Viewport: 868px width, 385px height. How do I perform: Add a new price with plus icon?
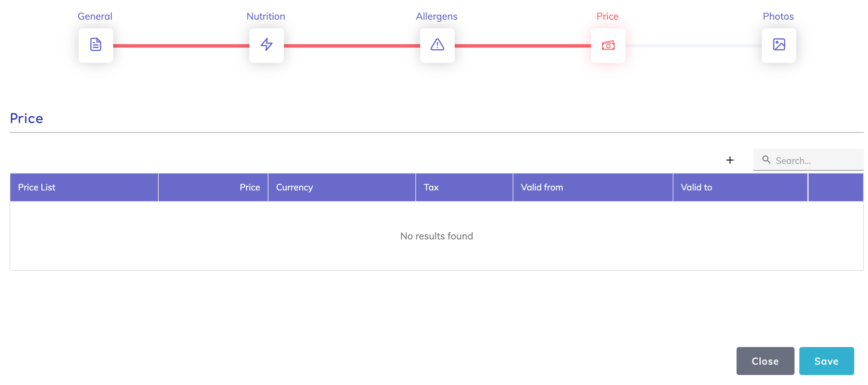click(730, 160)
